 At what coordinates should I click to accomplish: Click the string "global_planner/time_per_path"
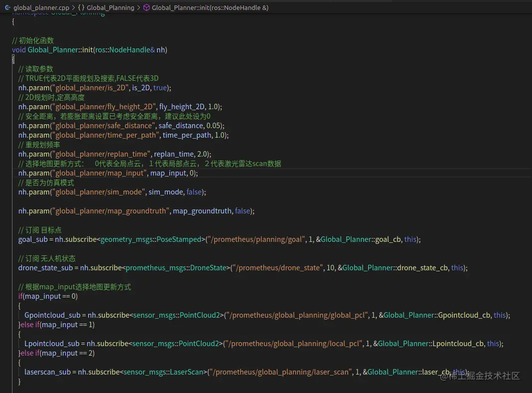[x=106, y=135]
